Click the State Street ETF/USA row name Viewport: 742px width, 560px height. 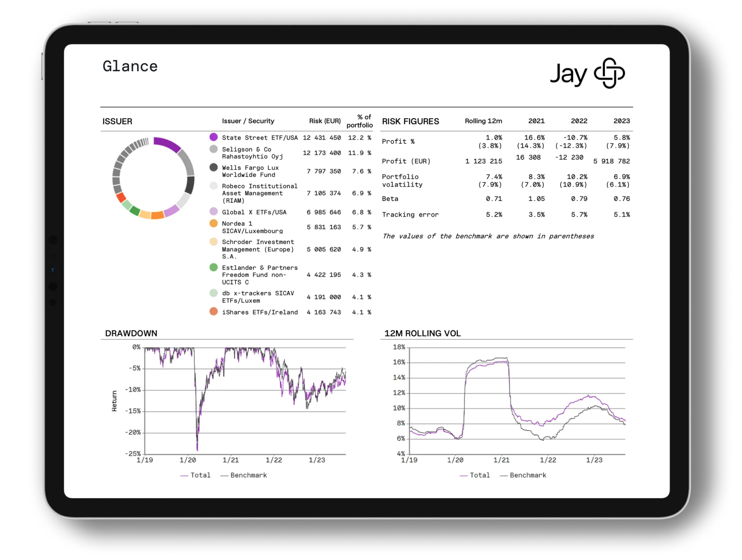click(x=260, y=138)
